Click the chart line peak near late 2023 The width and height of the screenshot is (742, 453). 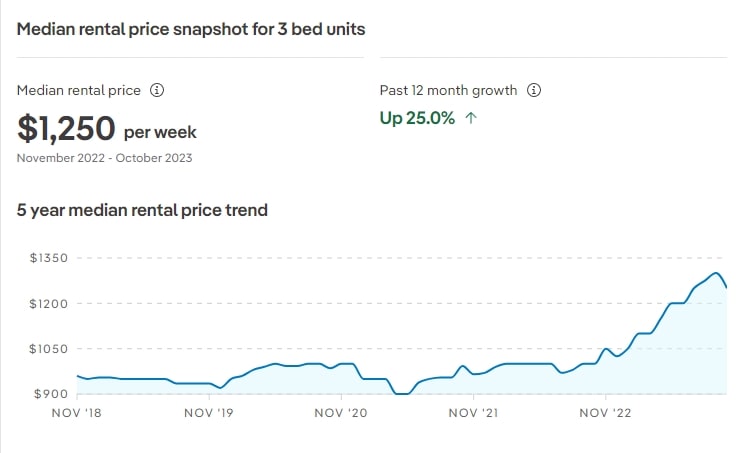(x=716, y=273)
